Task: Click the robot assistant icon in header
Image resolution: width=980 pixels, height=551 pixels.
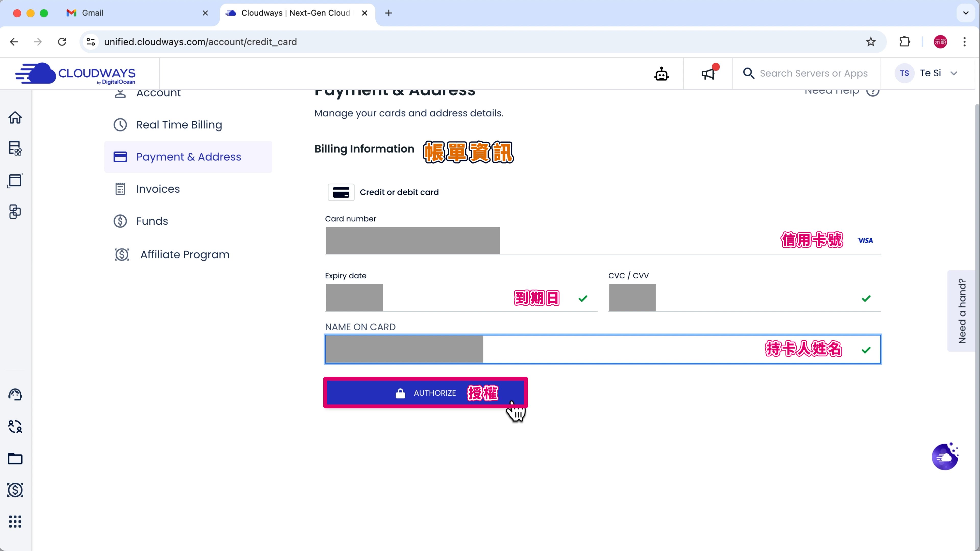Action: 661,74
